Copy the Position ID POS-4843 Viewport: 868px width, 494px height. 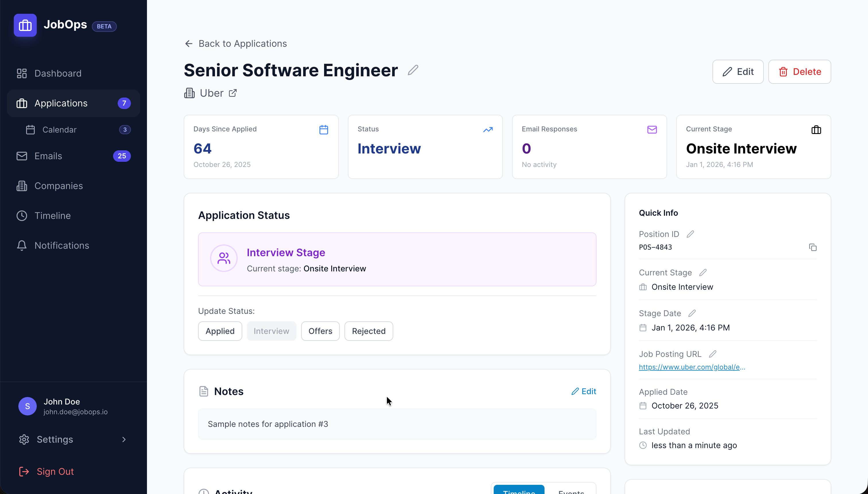coord(813,247)
